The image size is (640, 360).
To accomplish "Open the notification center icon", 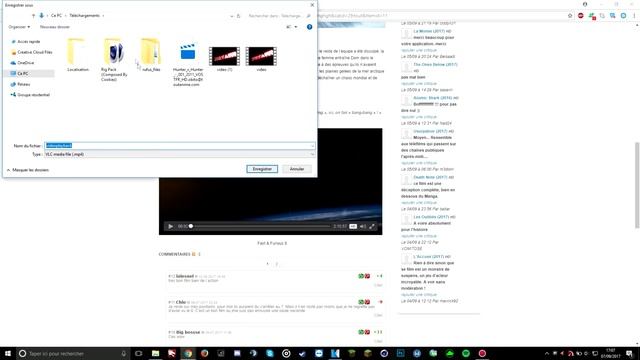I will [x=630, y=353].
